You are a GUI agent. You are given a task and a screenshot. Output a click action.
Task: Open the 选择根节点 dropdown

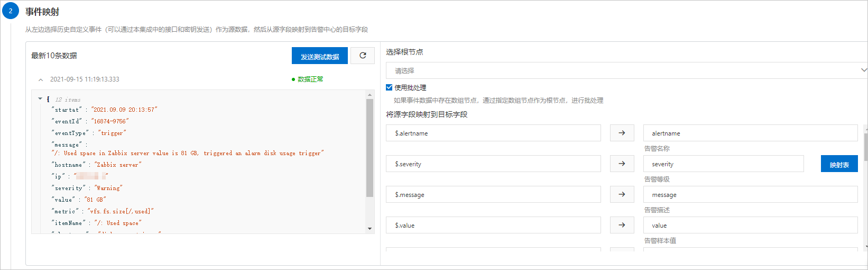click(x=626, y=70)
